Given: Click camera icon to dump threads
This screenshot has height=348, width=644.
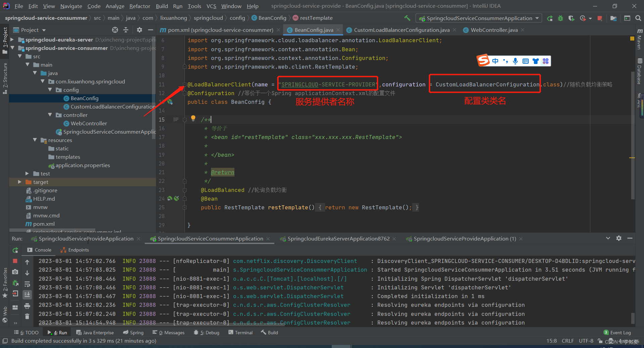Looking at the screenshot, I should tap(15, 272).
